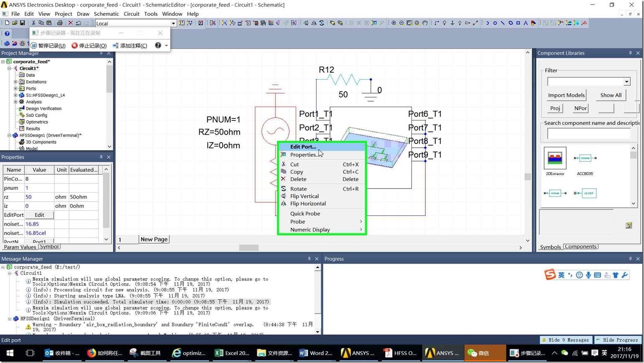644x363 pixels.
Task: Collapse the Circuit1 tree node
Action: (x=9, y=68)
